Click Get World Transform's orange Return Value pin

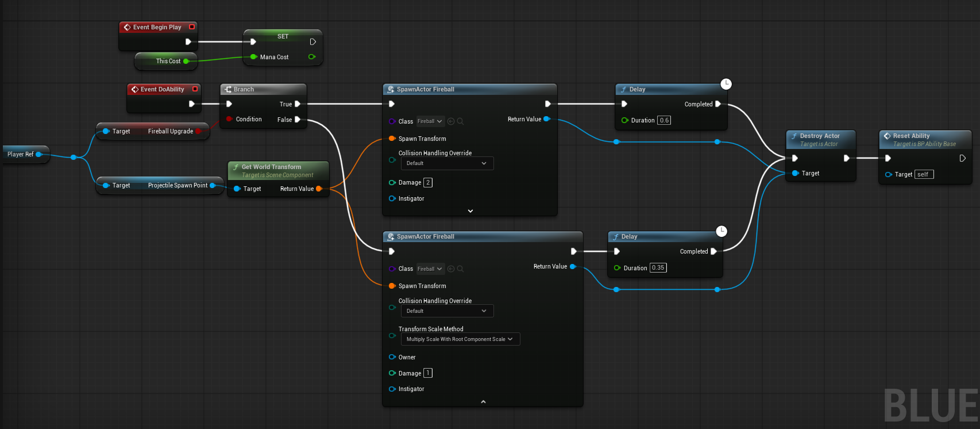point(319,189)
